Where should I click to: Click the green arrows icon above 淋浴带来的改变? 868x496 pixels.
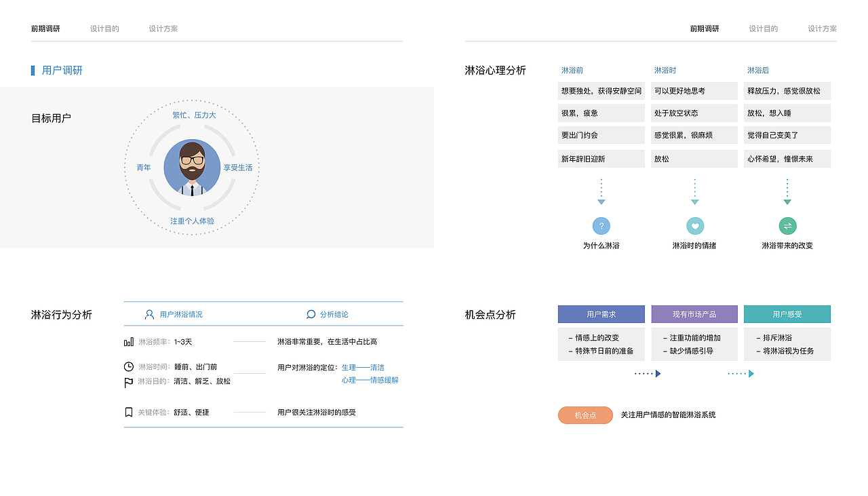click(787, 225)
